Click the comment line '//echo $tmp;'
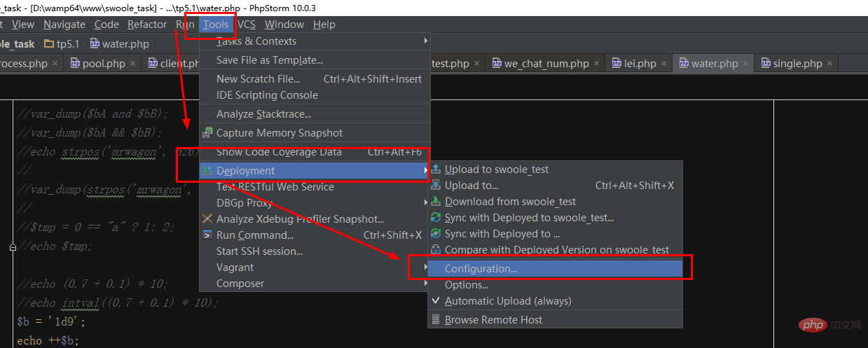This screenshot has width=868, height=348. pos(55,246)
